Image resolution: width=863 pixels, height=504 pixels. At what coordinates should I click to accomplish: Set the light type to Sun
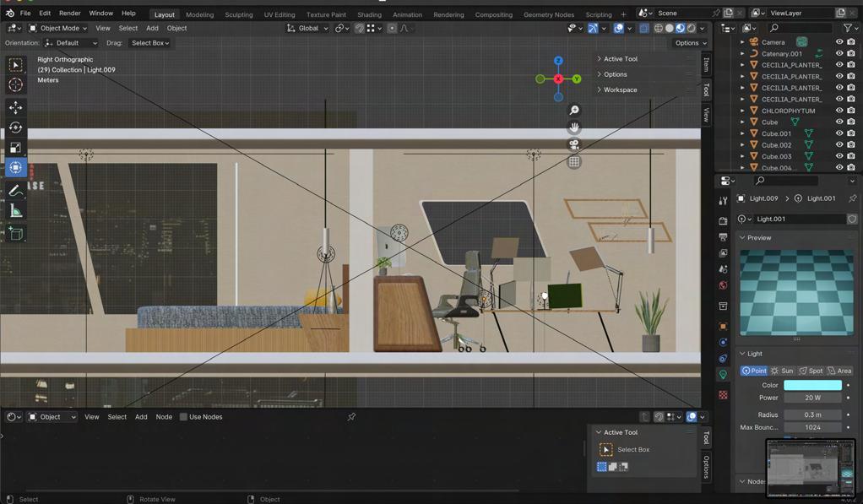click(x=782, y=371)
